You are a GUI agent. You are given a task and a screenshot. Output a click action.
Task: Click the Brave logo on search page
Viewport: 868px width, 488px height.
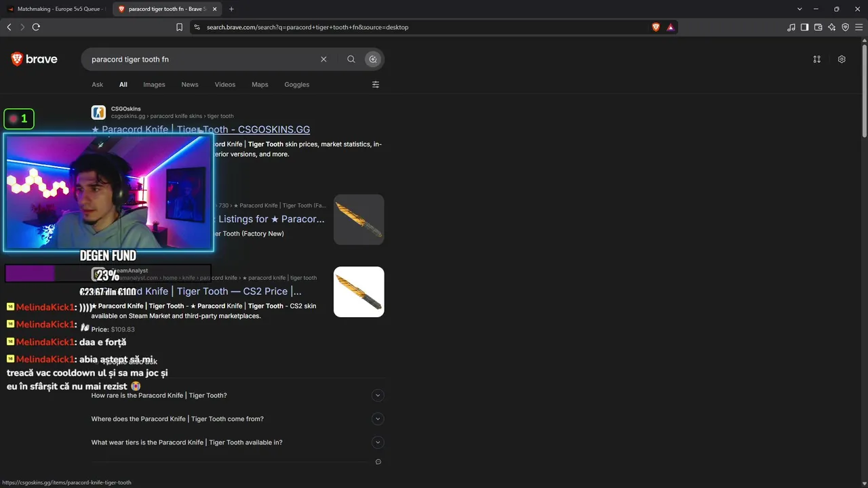pyautogui.click(x=34, y=59)
